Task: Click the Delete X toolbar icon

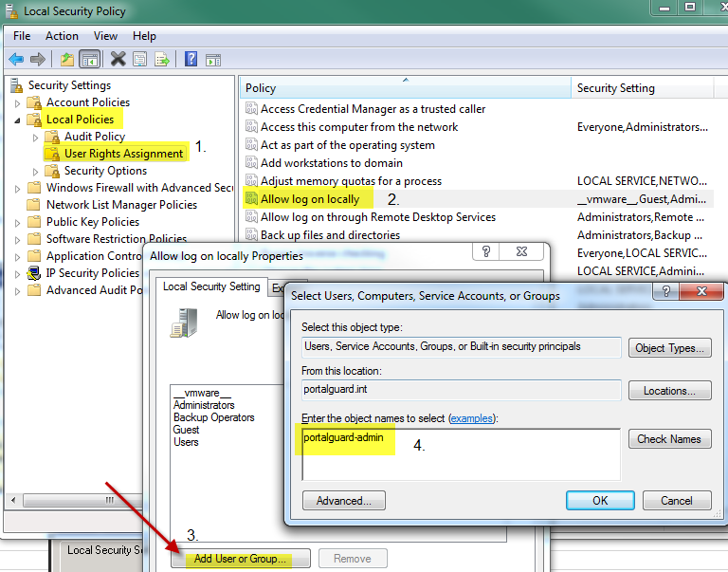Action: point(118,59)
